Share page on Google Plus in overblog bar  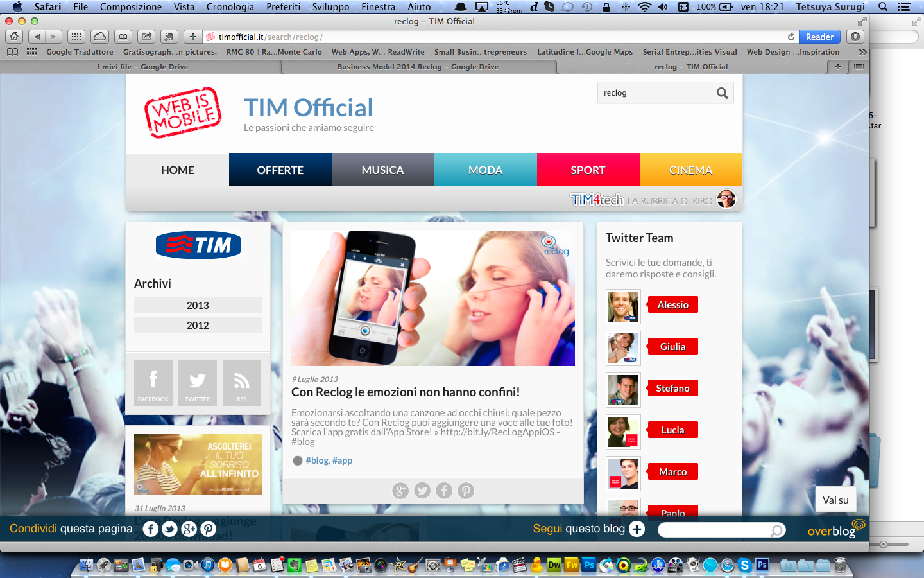189,529
